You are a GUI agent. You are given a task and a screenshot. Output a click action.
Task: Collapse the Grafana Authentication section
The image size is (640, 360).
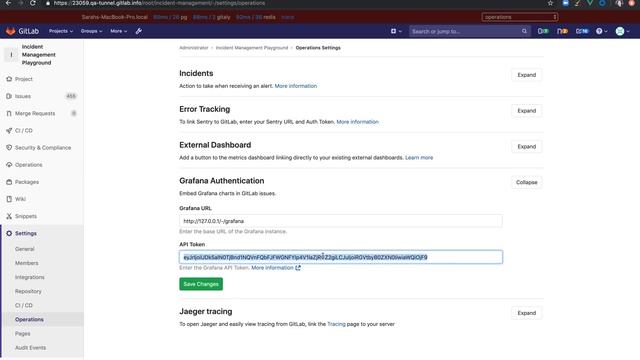[x=527, y=182]
